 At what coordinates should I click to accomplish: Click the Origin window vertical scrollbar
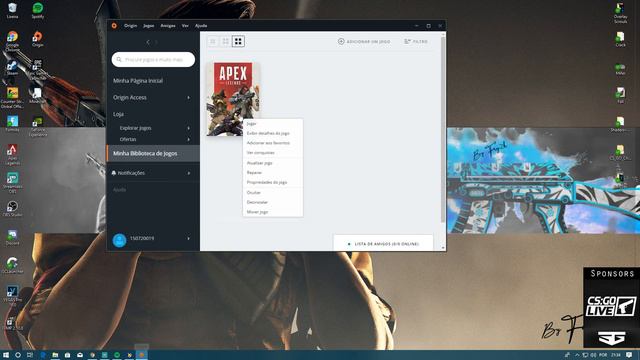click(443, 131)
